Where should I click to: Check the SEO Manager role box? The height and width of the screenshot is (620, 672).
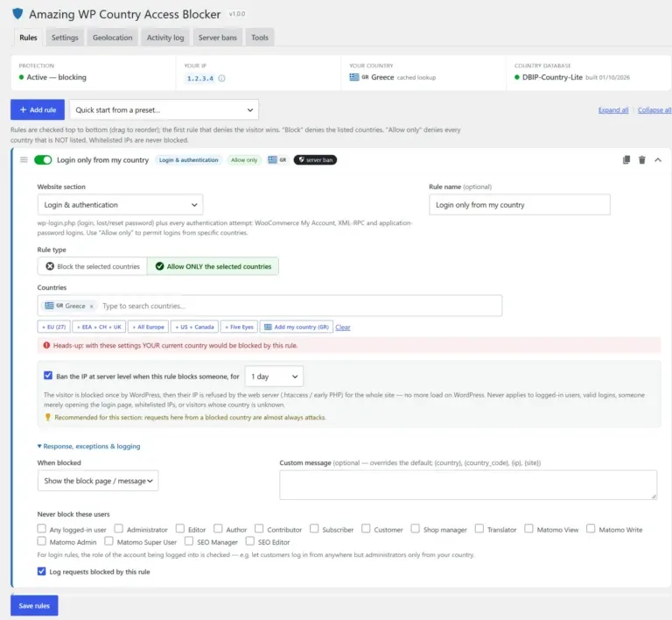(189, 541)
